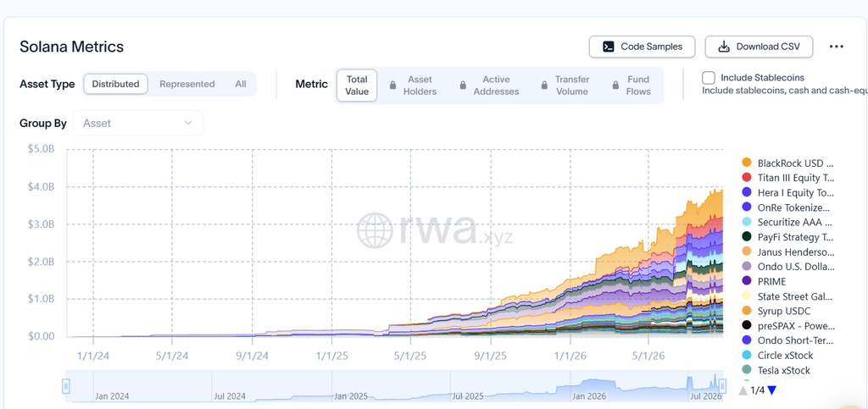Click the Download CSV button
This screenshot has width=868, height=409.
[x=759, y=47]
